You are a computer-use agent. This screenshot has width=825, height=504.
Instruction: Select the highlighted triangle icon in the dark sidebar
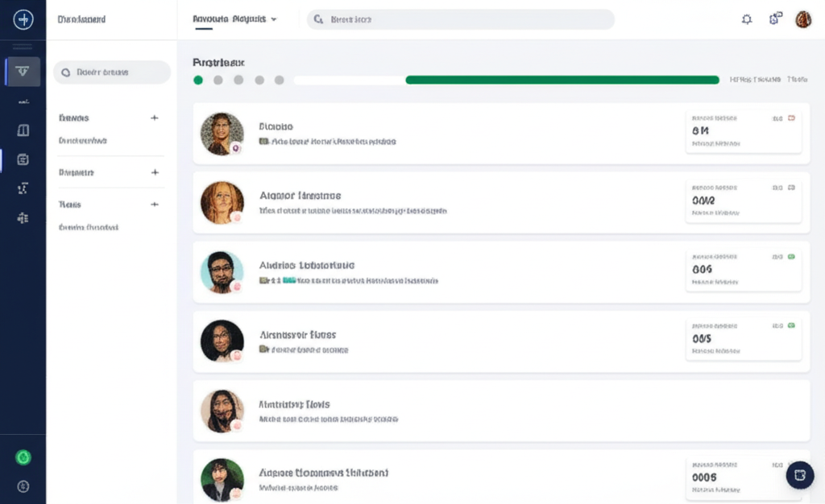(x=23, y=72)
